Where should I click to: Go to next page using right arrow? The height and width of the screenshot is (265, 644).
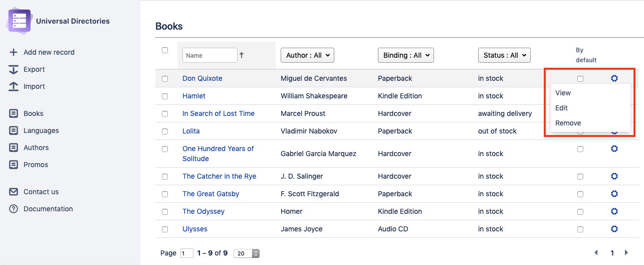[626, 253]
